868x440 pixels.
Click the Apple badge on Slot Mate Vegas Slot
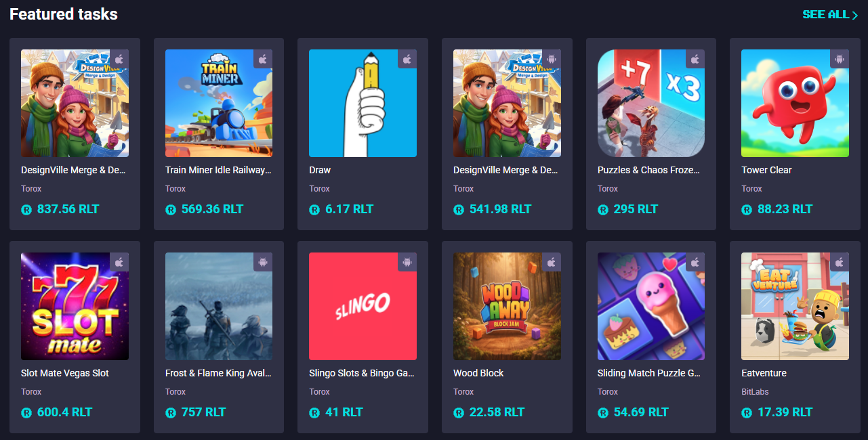(119, 262)
